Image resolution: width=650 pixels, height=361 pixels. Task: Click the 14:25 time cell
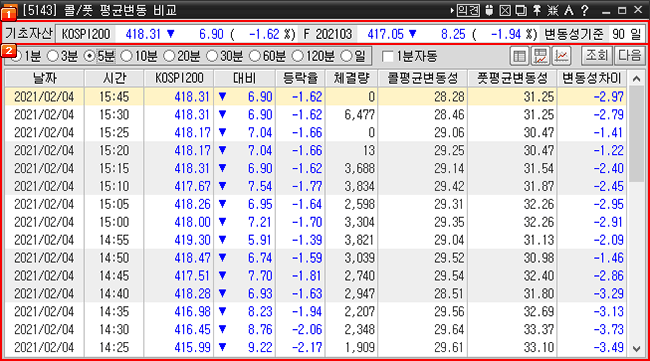coord(114,347)
